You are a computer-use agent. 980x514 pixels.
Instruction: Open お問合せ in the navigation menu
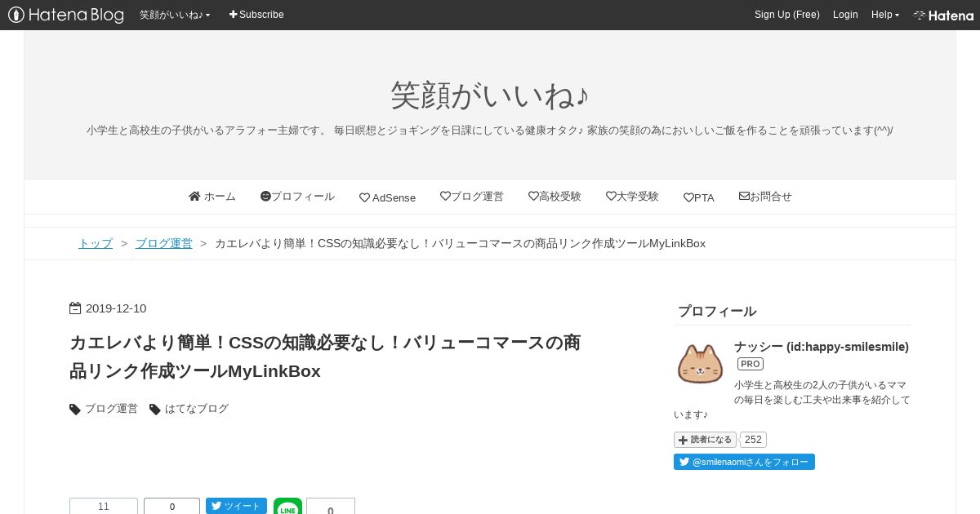(765, 197)
